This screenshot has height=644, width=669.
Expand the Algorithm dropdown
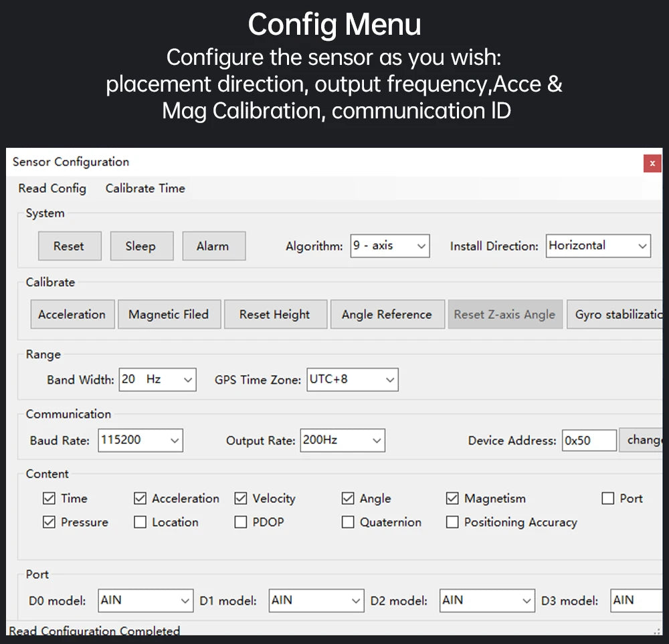tap(390, 246)
